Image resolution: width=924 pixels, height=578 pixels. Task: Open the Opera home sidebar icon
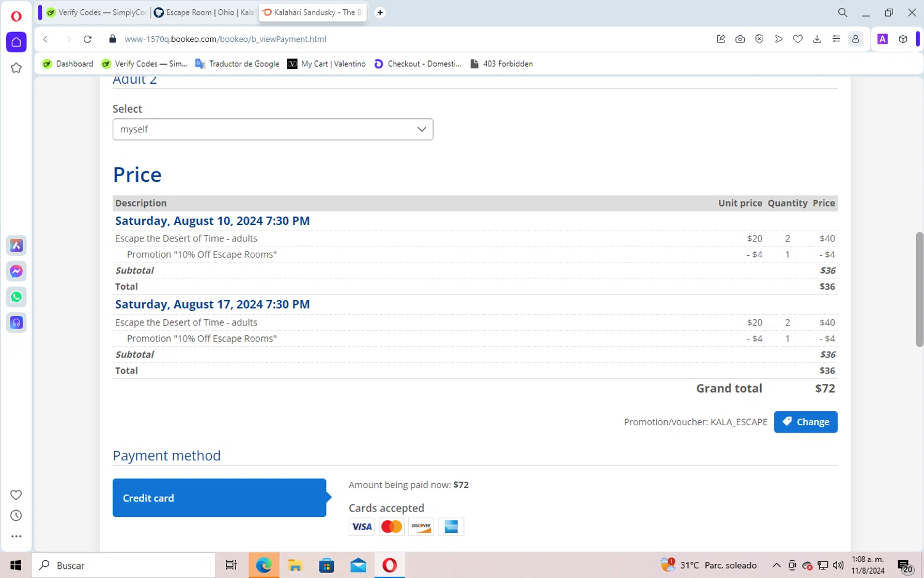[x=17, y=42]
